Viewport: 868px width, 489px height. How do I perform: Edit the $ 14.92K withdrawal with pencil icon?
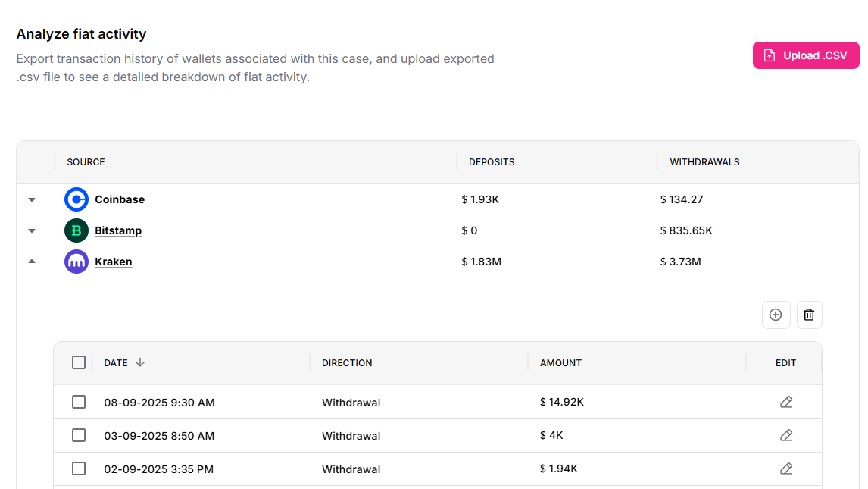786,402
